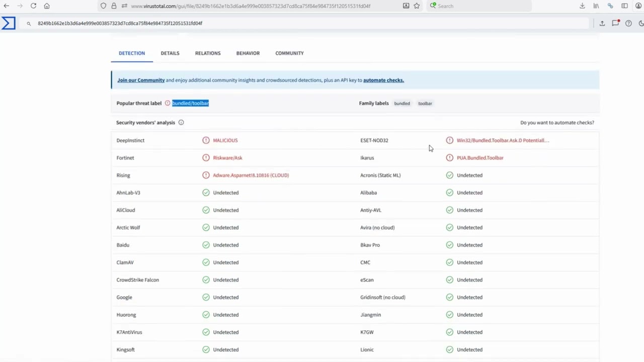Screen dimensions: 644x362
Task: Click the Arctic Wolf vendor name
Action: click(x=128, y=227)
